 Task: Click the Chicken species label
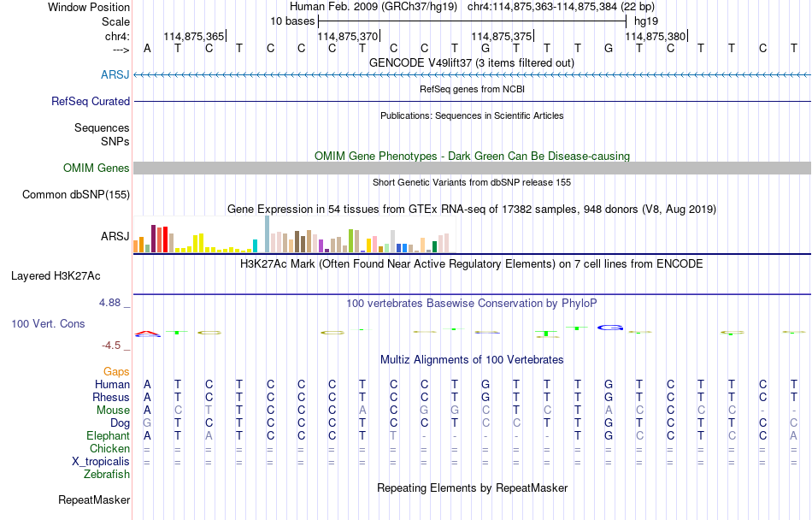(109, 448)
